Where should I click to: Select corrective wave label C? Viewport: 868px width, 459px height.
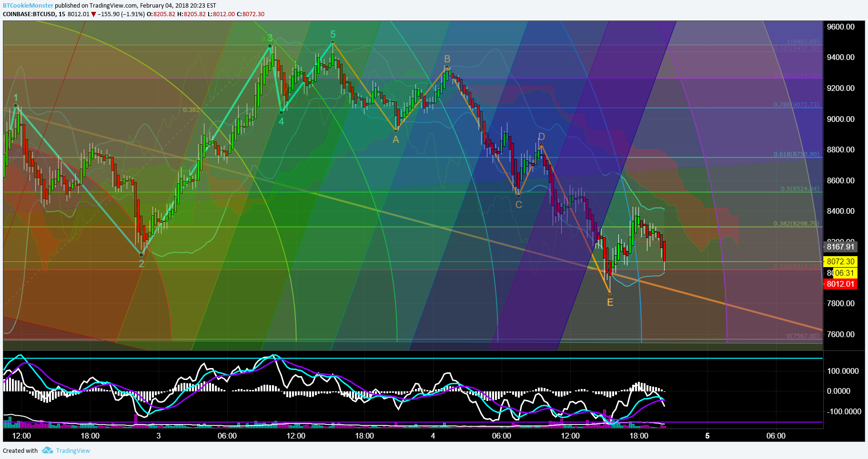tap(519, 205)
